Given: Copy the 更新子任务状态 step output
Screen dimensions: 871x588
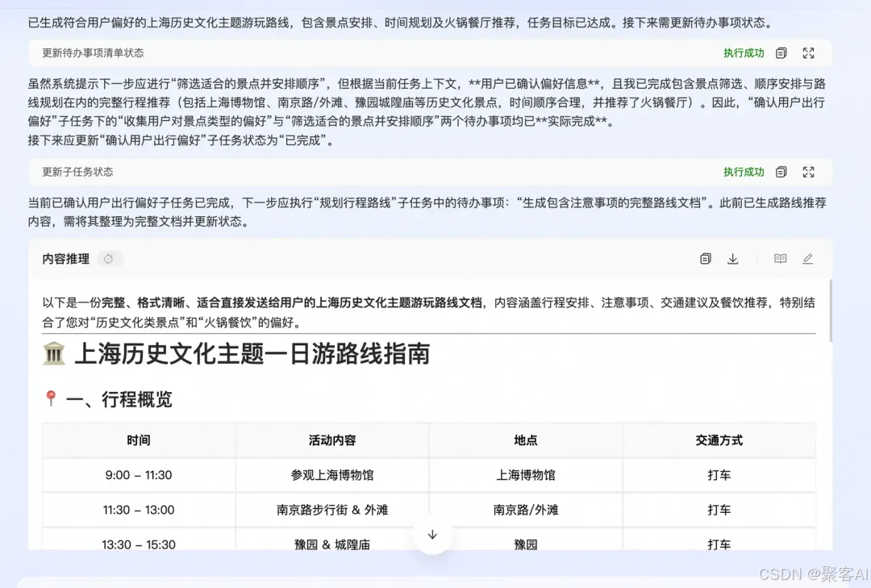Looking at the screenshot, I should [x=781, y=172].
